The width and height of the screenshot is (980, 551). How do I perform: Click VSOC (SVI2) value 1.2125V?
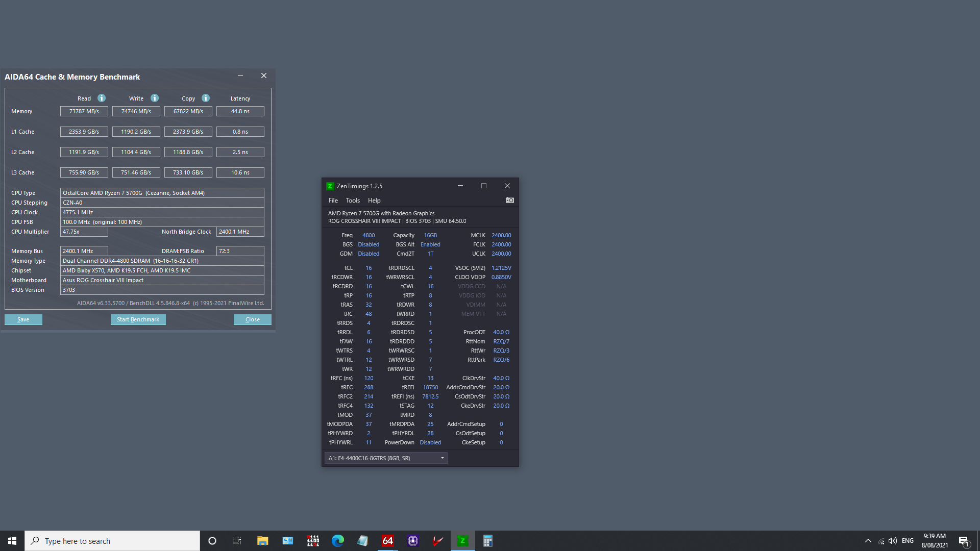[501, 268]
